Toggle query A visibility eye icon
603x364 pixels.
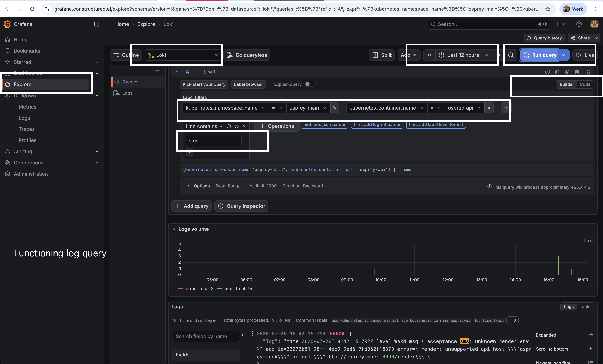click(567, 72)
